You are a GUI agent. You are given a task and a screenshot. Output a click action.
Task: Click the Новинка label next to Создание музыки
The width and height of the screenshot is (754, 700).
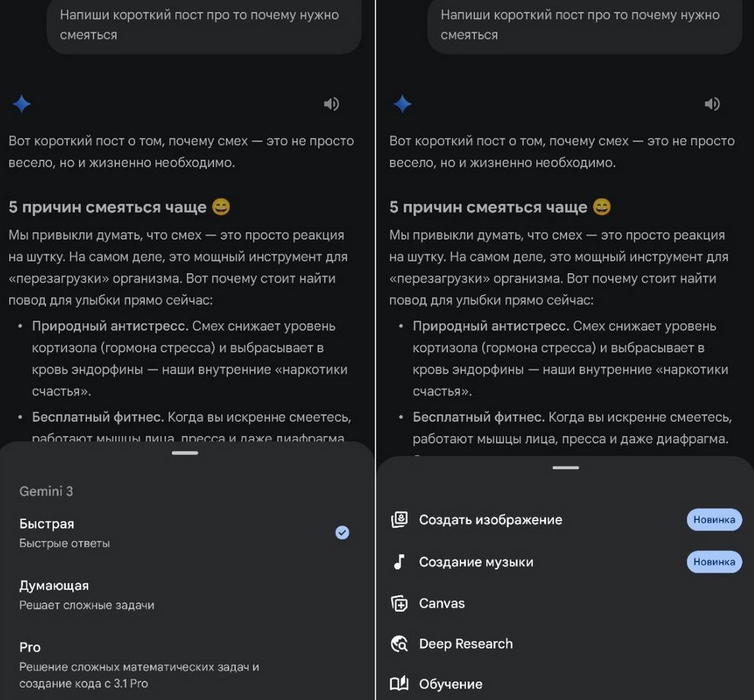click(714, 561)
